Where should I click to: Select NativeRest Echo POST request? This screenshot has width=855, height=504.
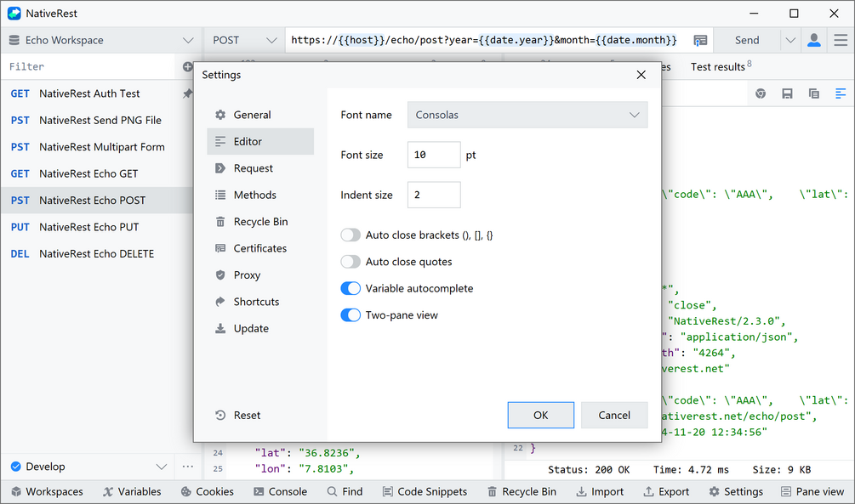point(97,201)
